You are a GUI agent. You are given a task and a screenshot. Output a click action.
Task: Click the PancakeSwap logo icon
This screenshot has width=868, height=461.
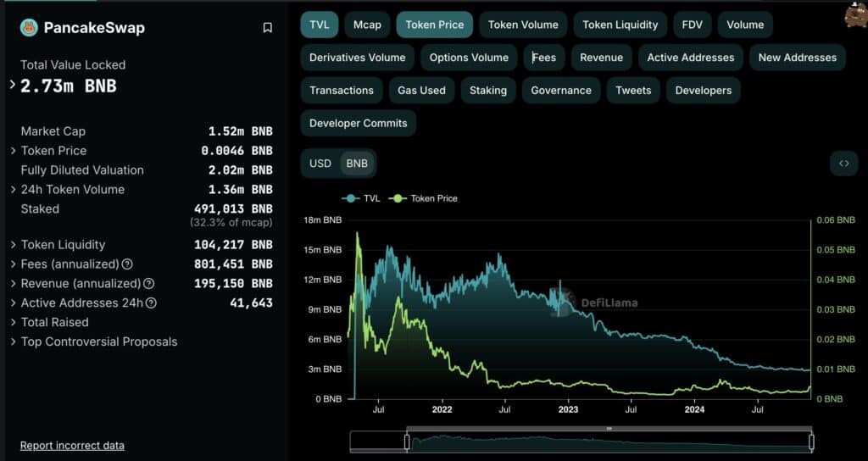(x=29, y=28)
